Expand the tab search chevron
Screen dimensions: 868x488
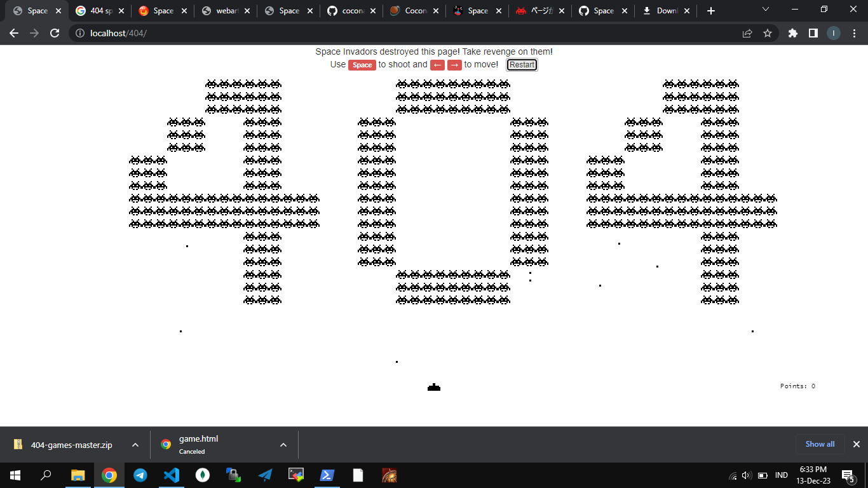(x=765, y=10)
